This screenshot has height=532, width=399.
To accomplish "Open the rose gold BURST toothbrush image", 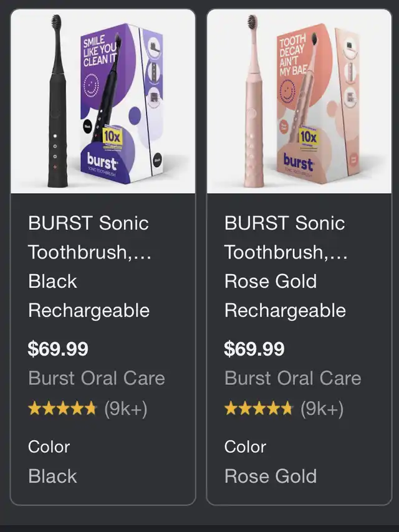I will 299,101.
